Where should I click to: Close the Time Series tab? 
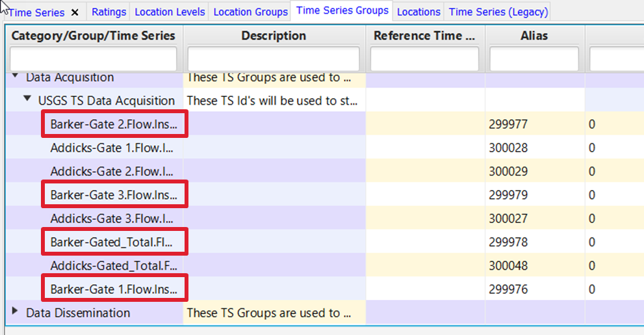pos(75,13)
